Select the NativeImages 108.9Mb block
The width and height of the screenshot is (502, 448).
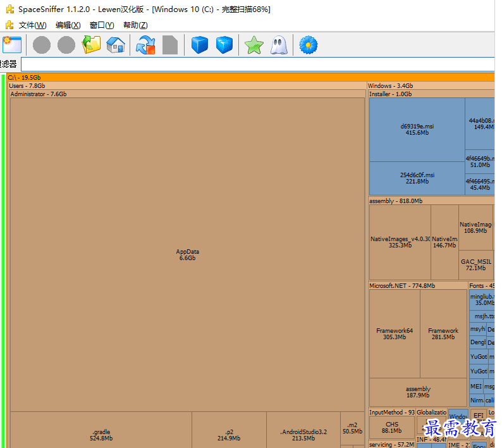coord(475,228)
